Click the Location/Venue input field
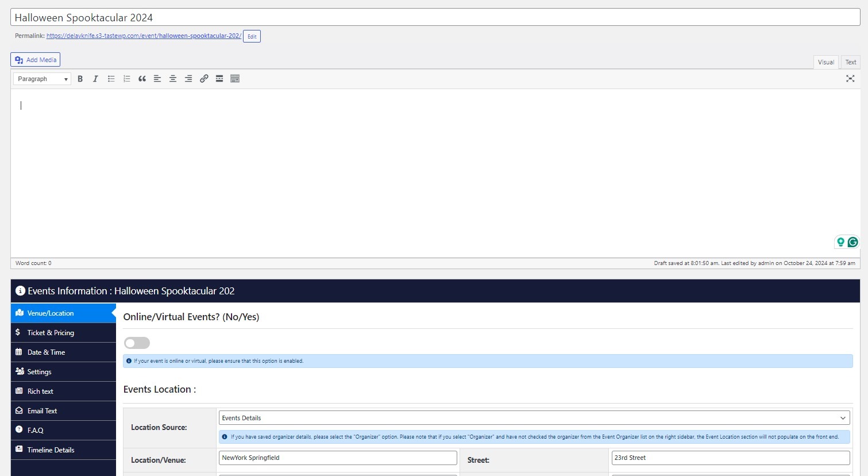Screen dimensions: 868x476 338,458
